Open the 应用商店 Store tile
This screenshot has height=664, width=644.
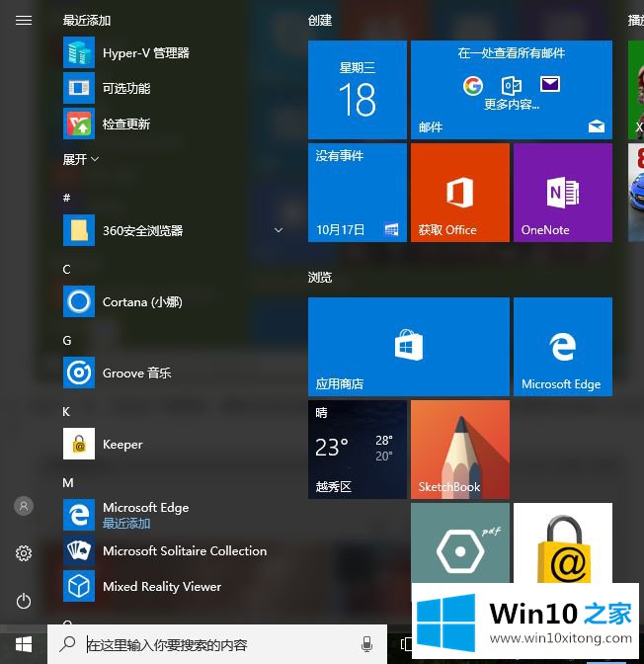(x=409, y=347)
